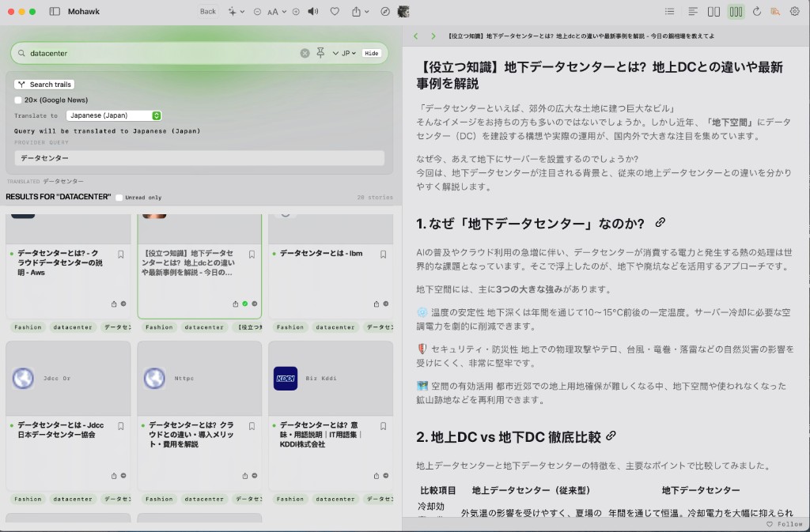Switch to text lines layout

coord(693,11)
